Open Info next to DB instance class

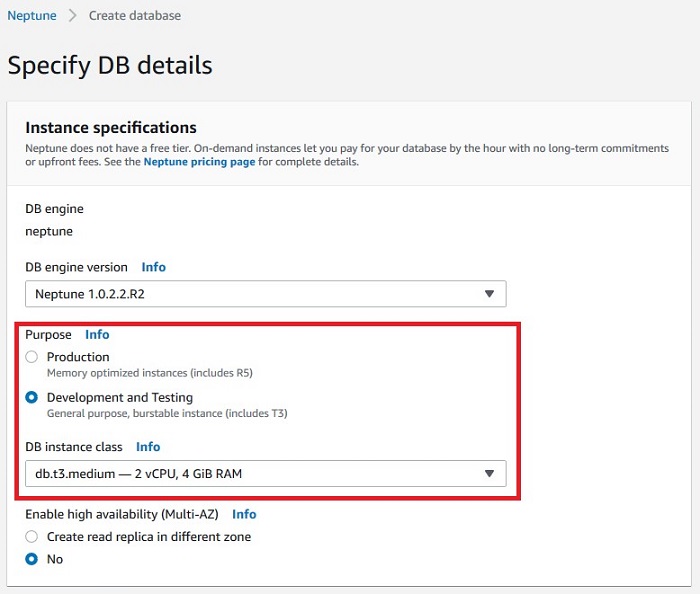pos(148,447)
